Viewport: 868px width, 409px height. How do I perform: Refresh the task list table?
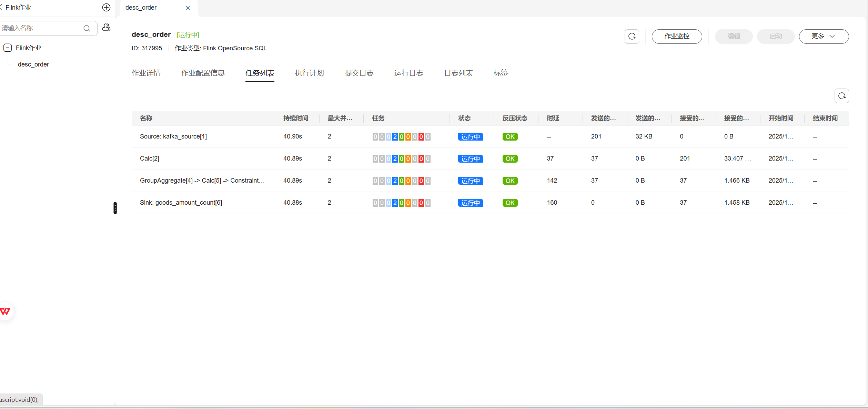841,96
